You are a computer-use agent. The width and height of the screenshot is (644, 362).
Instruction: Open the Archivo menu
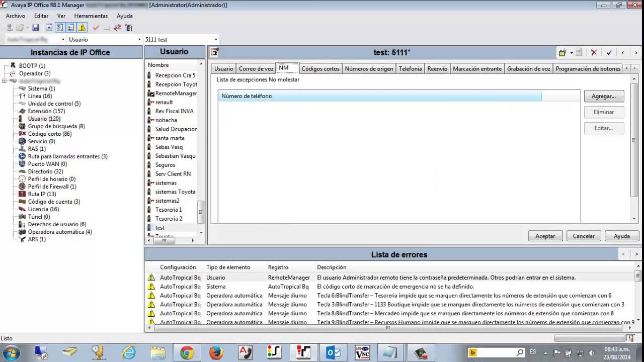click(16, 16)
